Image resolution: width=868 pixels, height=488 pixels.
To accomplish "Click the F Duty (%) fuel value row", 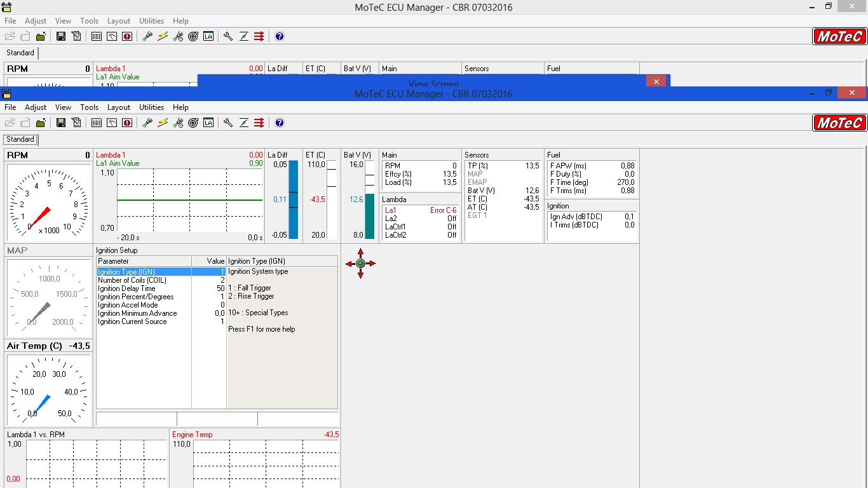I will (592, 174).
